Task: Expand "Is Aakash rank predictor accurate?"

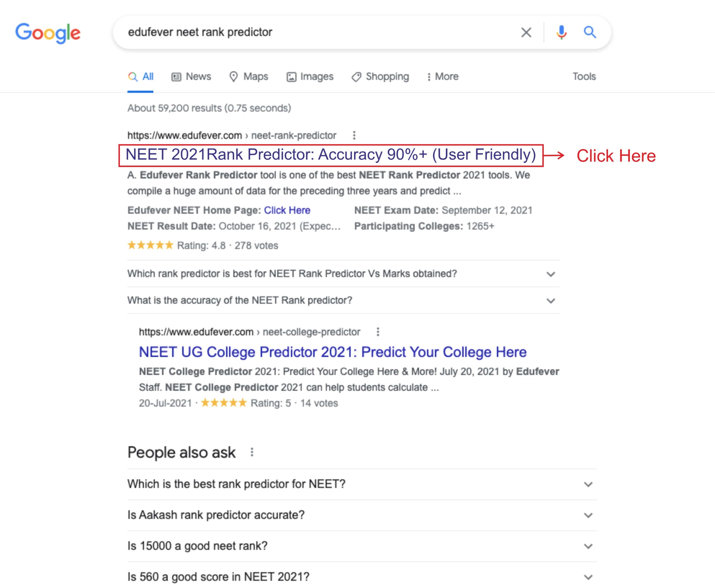Action: click(362, 515)
